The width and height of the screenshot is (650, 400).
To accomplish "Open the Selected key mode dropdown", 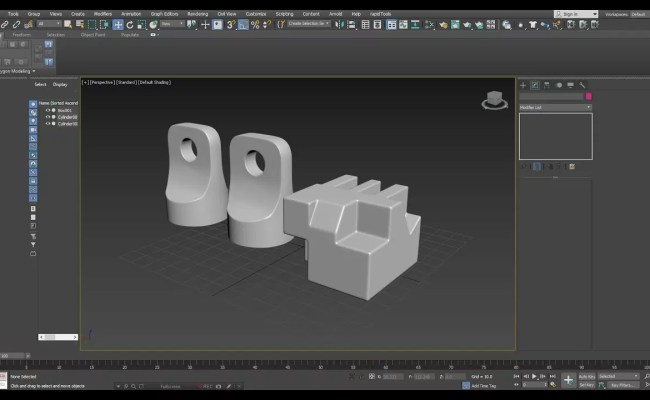I will pyautogui.click(x=618, y=376).
